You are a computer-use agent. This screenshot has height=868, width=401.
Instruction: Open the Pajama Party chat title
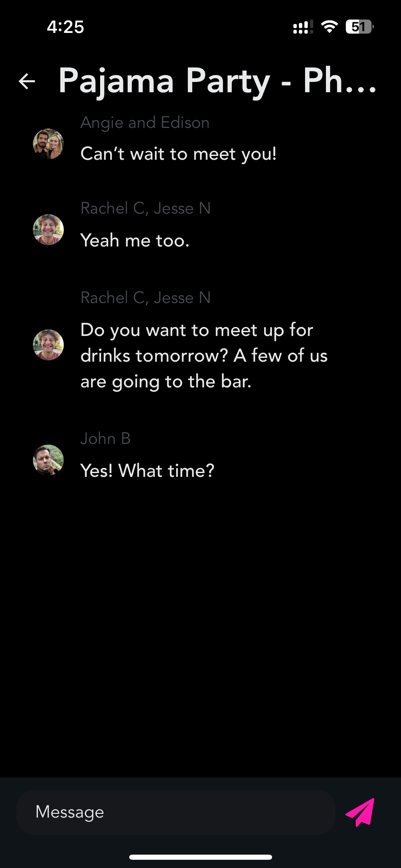217,81
